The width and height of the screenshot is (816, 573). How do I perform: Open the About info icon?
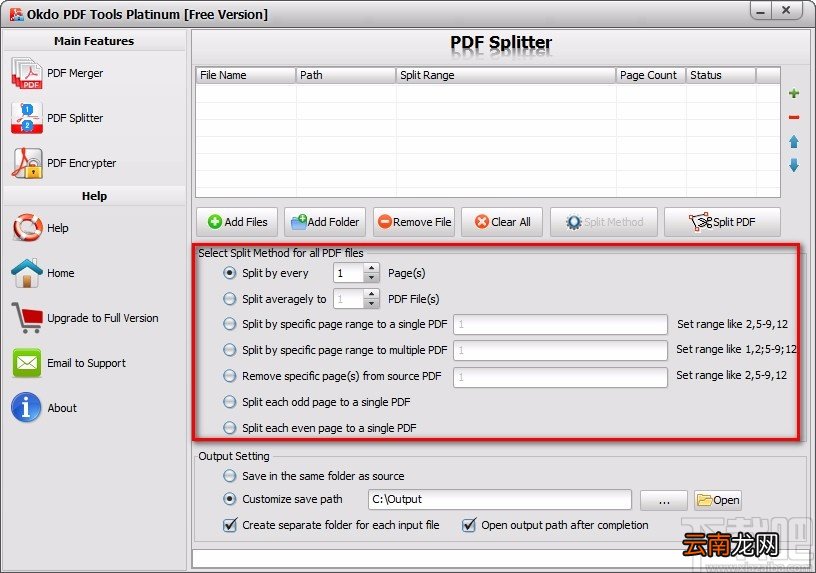(26, 408)
